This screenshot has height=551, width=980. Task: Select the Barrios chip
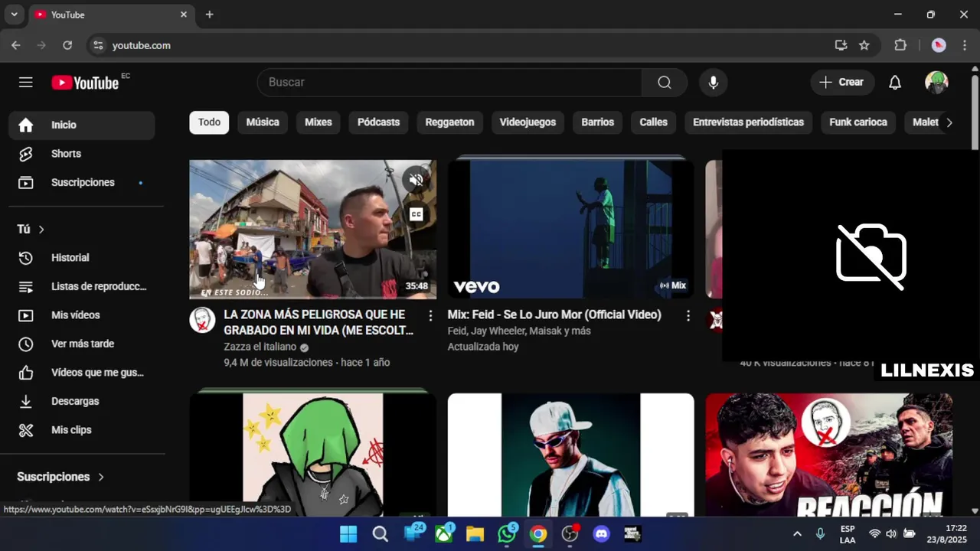598,122
